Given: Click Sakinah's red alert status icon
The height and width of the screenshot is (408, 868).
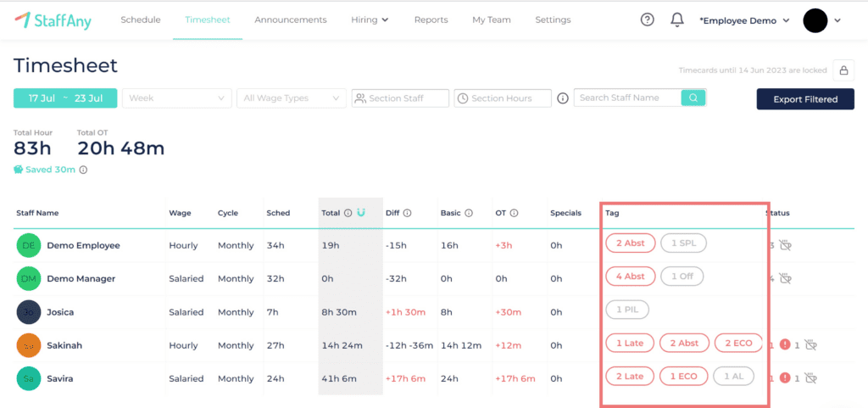Looking at the screenshot, I should (x=784, y=345).
